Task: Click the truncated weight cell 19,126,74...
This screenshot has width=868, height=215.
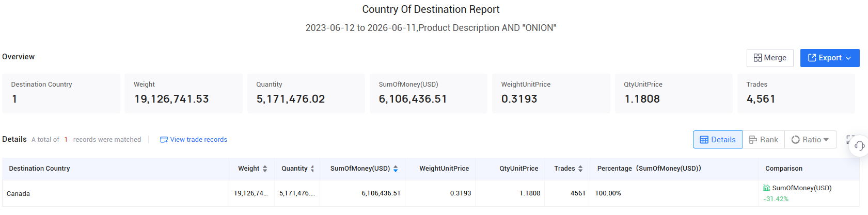Action: (251, 193)
